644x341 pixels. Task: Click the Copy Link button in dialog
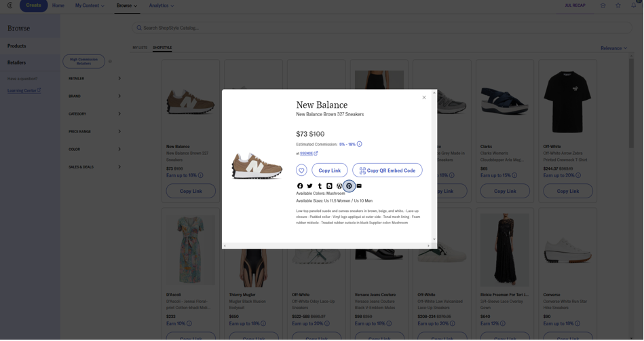330,170
